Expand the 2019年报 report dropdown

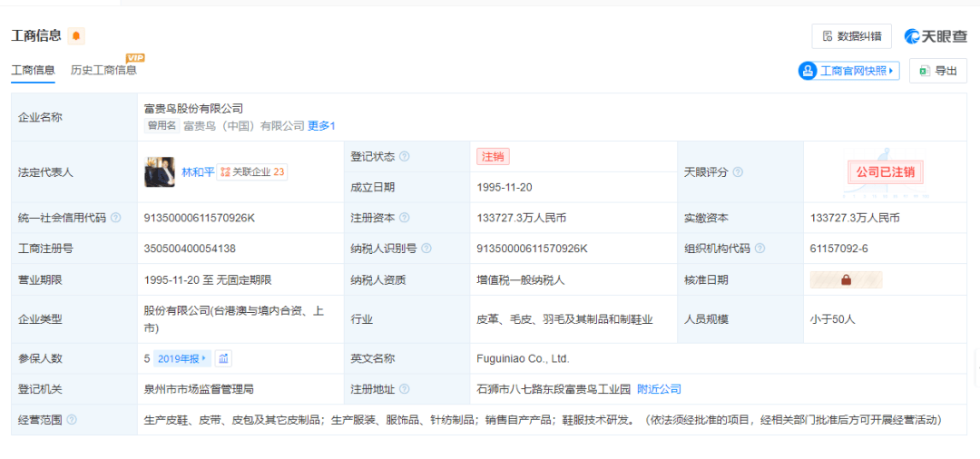click(182, 358)
